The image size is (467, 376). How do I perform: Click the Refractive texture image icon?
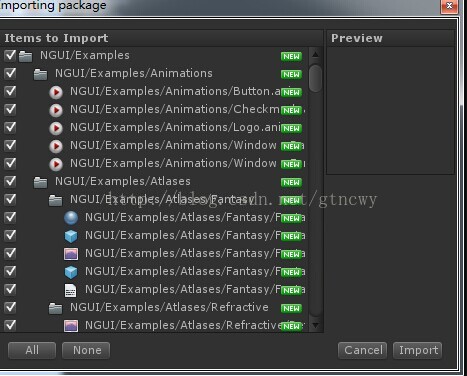pyautogui.click(x=71, y=326)
